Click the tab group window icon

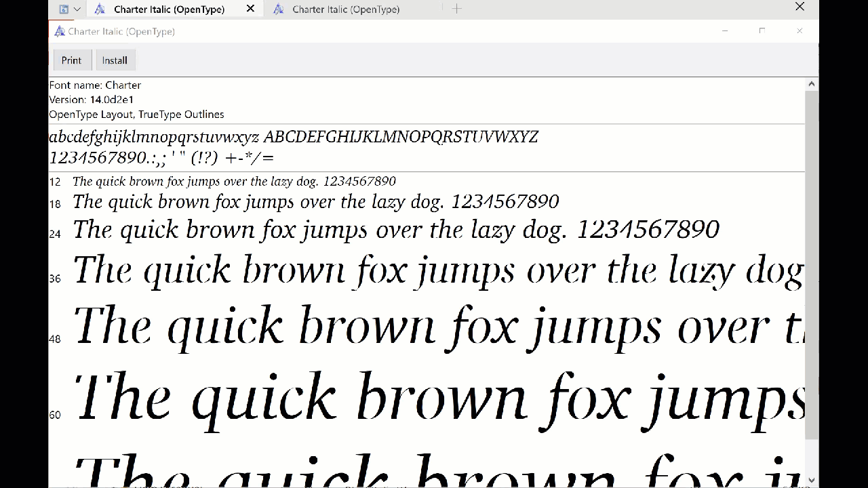[x=64, y=9]
